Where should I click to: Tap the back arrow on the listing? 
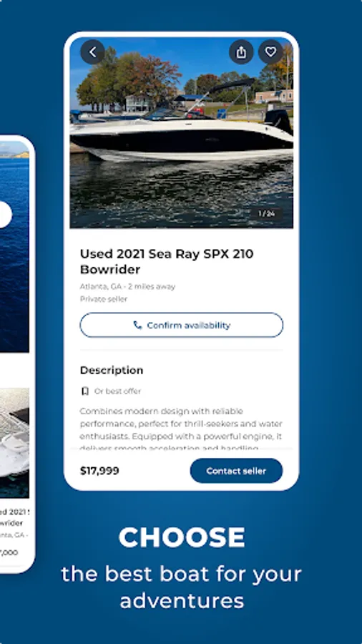tap(92, 52)
